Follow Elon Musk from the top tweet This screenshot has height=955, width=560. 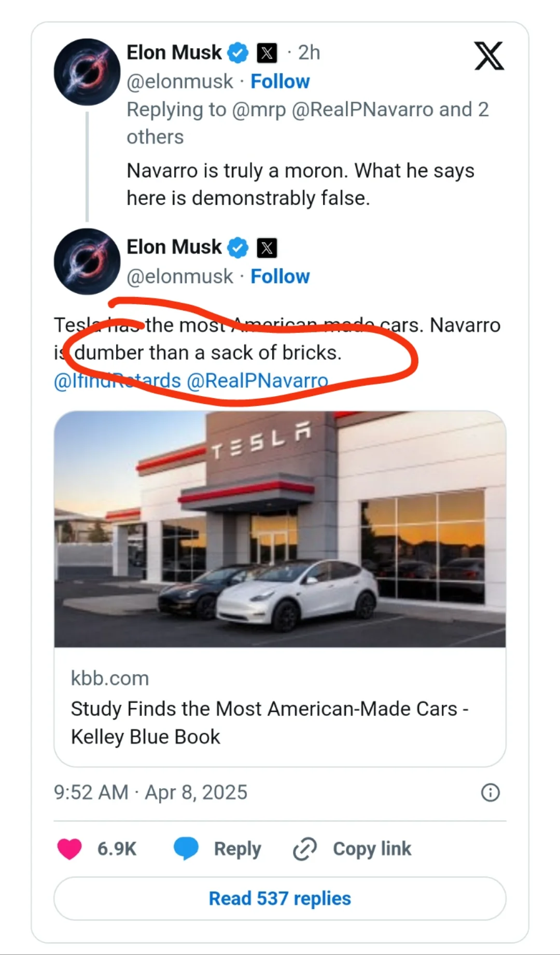pyautogui.click(x=280, y=81)
